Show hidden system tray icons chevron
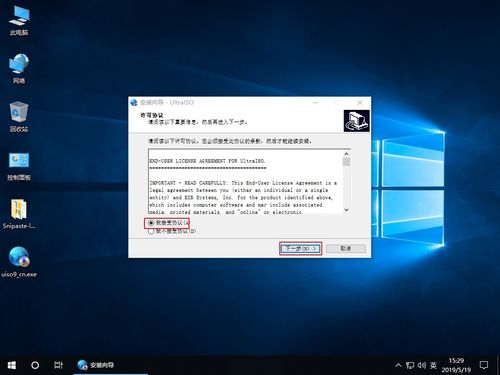 398,365
